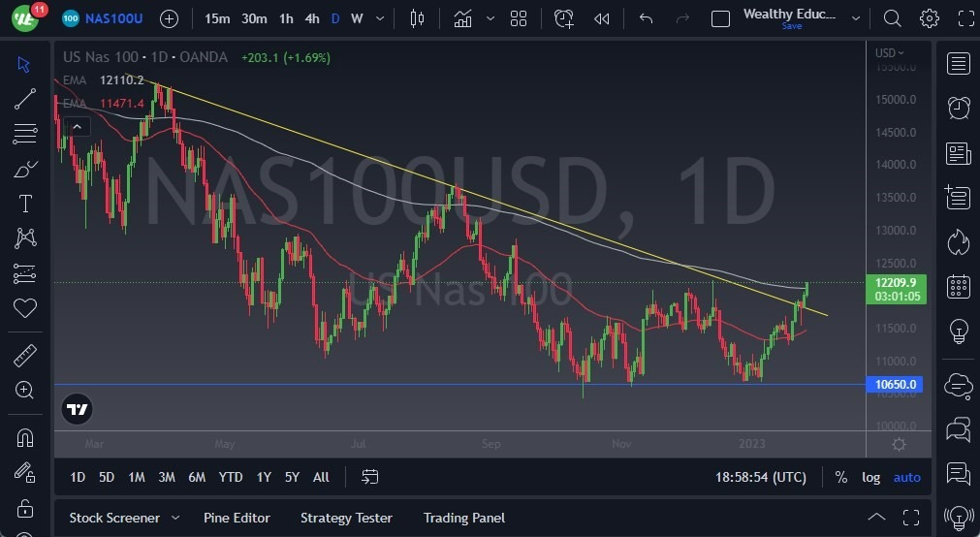Screen dimensions: 980x537
Task: Expand the timeframe interval dropdown
Action: click(380, 18)
